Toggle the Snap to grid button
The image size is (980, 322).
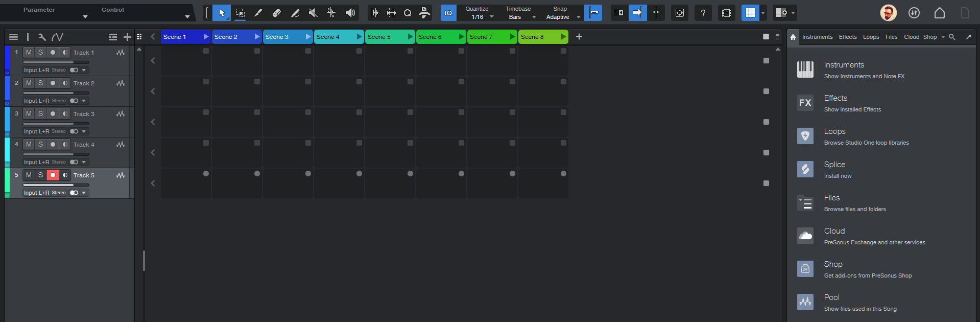click(593, 13)
